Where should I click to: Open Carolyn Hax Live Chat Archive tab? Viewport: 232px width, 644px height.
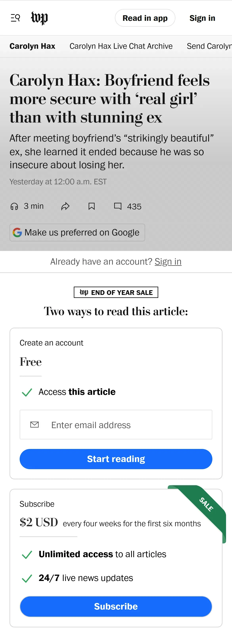[121, 46]
